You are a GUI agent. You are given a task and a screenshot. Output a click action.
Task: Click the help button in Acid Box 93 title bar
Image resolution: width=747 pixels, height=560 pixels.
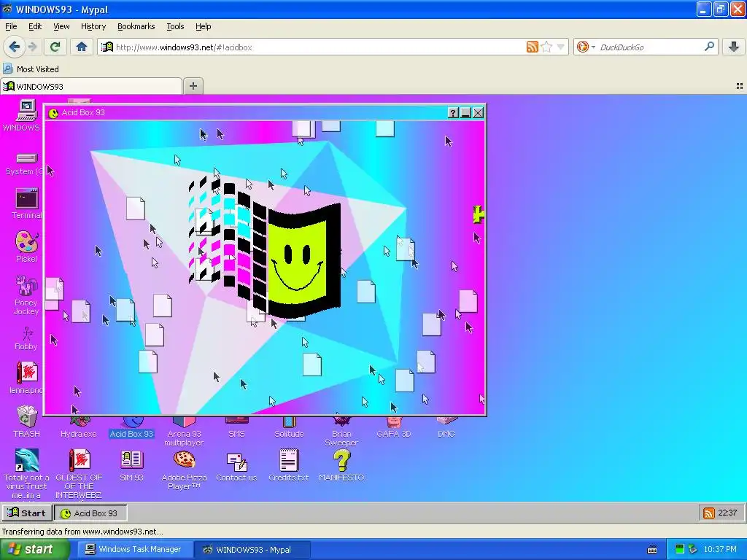[x=453, y=112]
